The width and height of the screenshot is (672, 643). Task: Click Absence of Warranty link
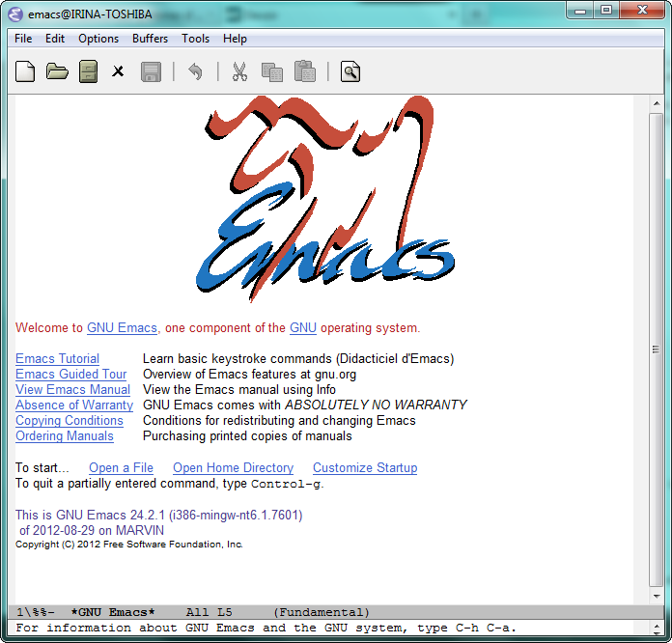point(74,405)
